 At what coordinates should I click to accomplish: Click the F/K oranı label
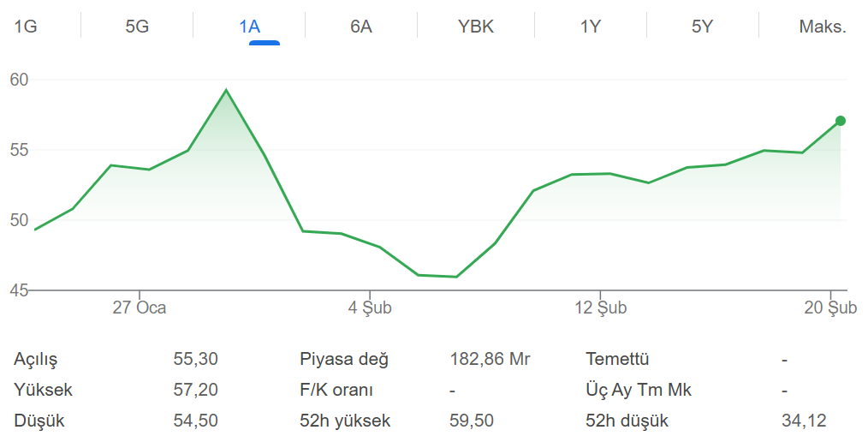[336, 390]
